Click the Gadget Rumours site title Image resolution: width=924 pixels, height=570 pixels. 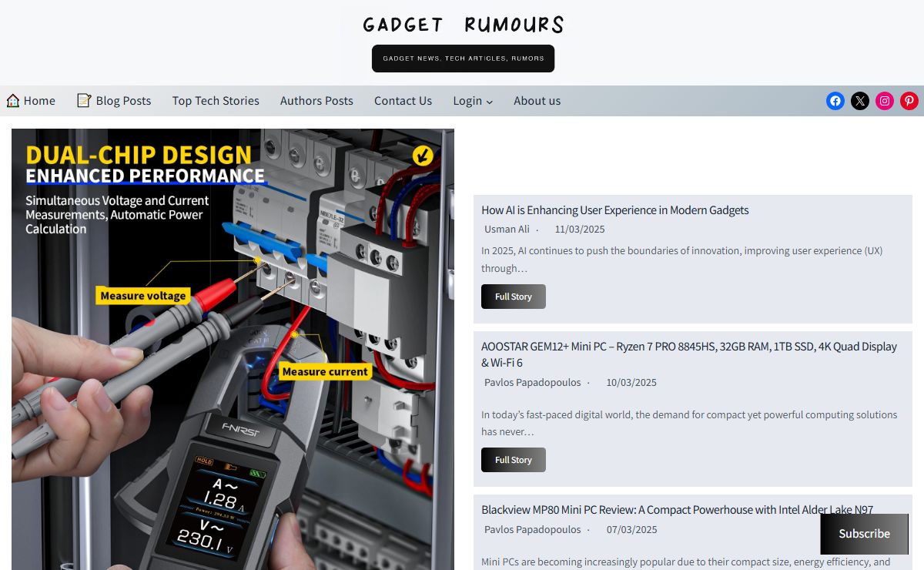click(x=463, y=25)
